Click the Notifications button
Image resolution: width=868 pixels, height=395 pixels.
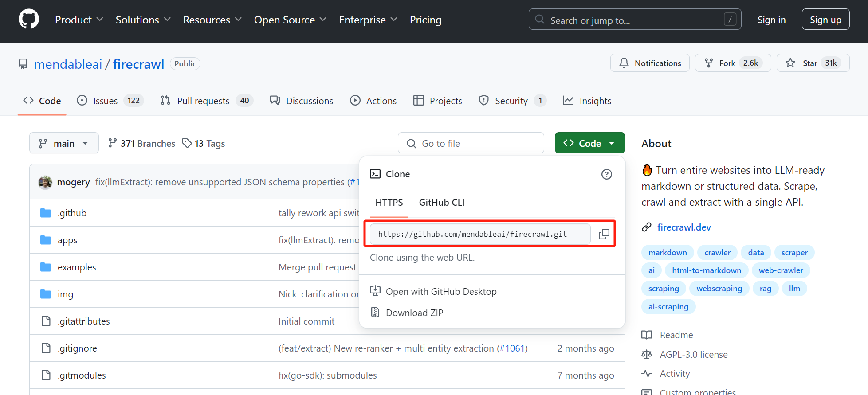[x=650, y=63]
